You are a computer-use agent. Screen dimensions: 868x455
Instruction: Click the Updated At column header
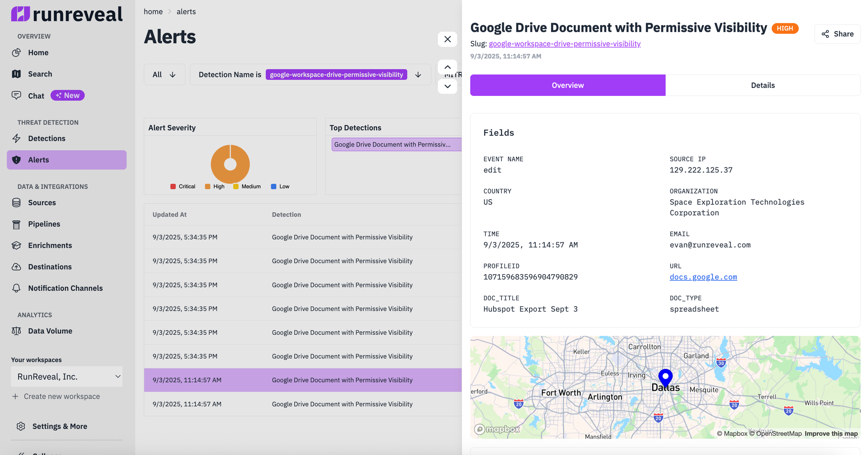[169, 215]
